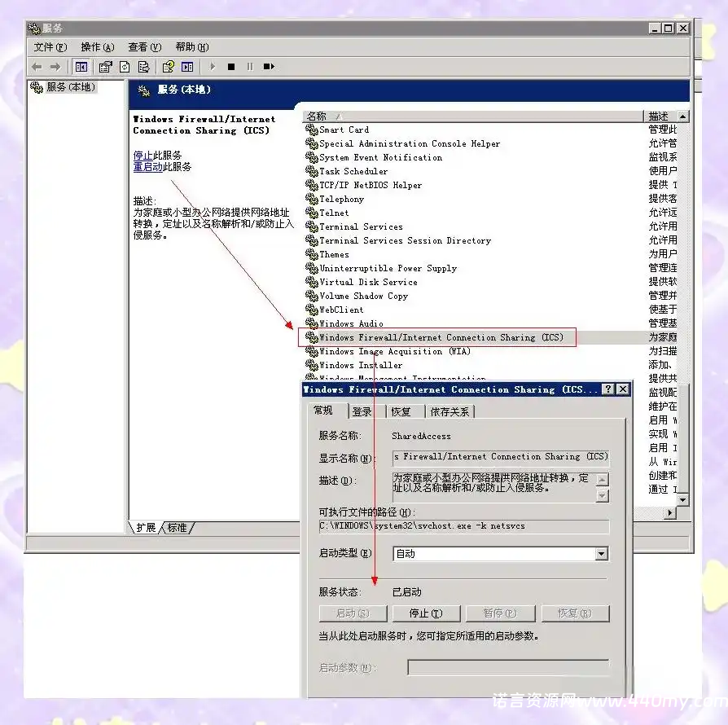Click the Start Service play icon

click(x=213, y=67)
